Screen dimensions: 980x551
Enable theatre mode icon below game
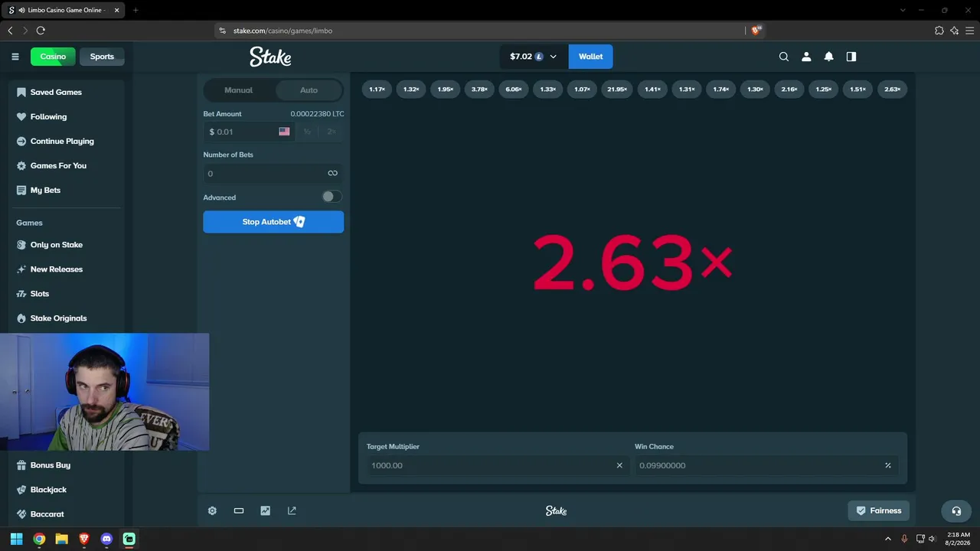point(239,510)
